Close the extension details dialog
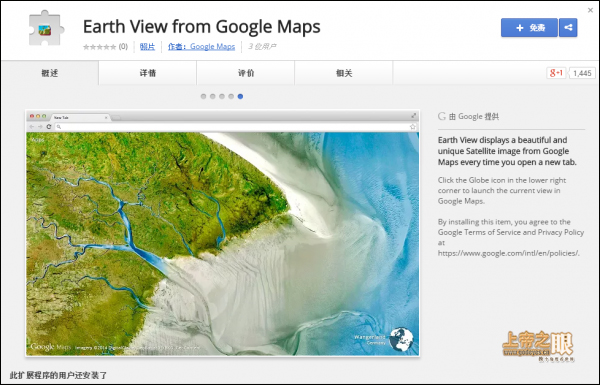The height and width of the screenshot is (385, 600). [x=590, y=10]
